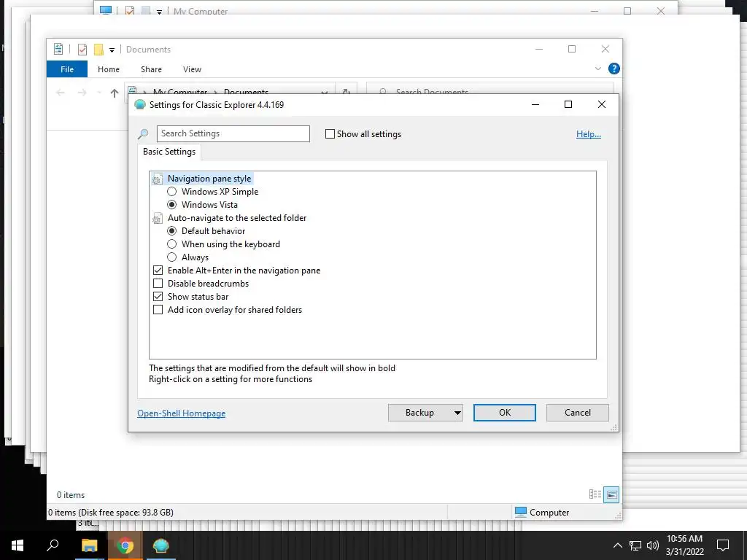This screenshot has width=747, height=560.
Task: Click the Back arrow in Documents window
Action: tap(61, 93)
